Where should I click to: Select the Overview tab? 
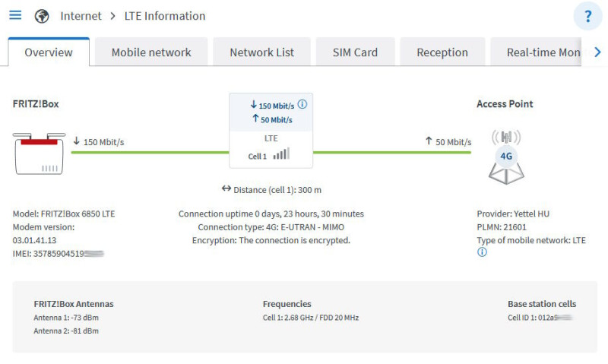click(49, 52)
